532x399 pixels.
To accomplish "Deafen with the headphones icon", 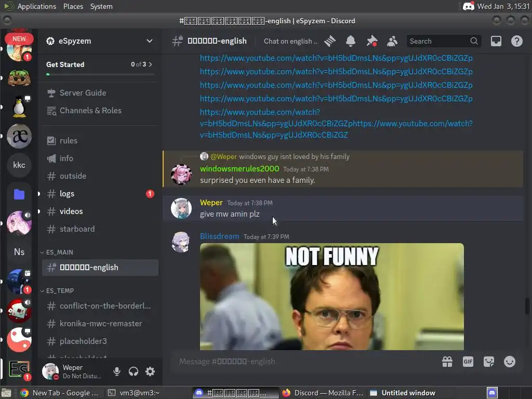I will [x=134, y=371].
